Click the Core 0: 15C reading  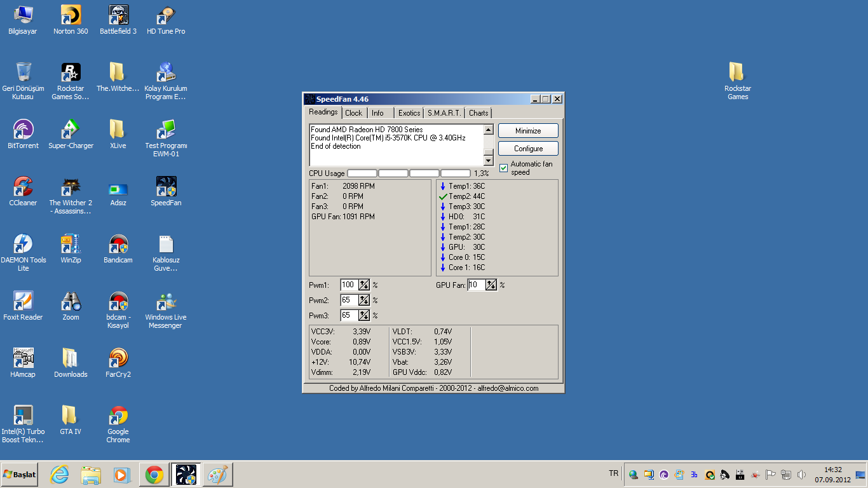click(462, 257)
